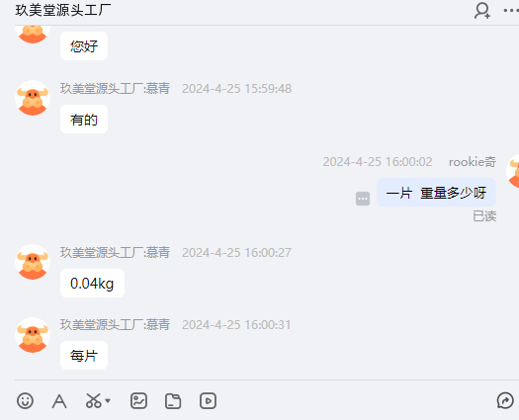Image resolution: width=519 pixels, height=420 pixels.
Task: Open font formatting with A icon
Action: (59, 401)
